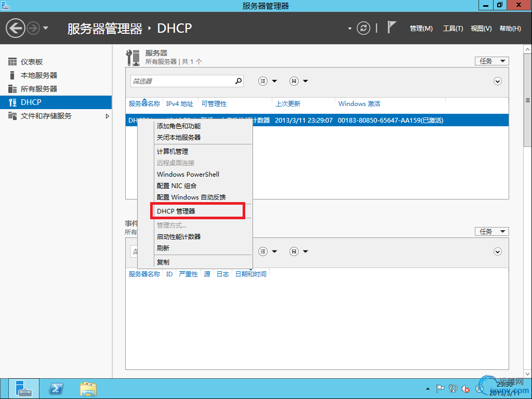
Task: Click 00183-80850-65647-AA159(已激活) cell
Action: coord(391,121)
